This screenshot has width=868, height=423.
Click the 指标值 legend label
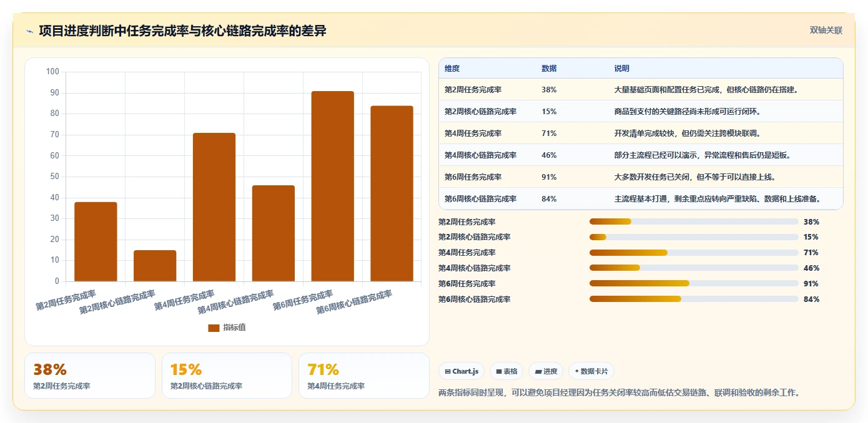coord(235,328)
